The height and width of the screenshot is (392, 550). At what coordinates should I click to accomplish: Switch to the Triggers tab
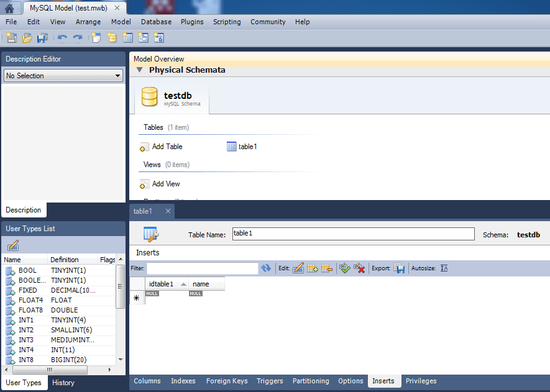pos(270,381)
